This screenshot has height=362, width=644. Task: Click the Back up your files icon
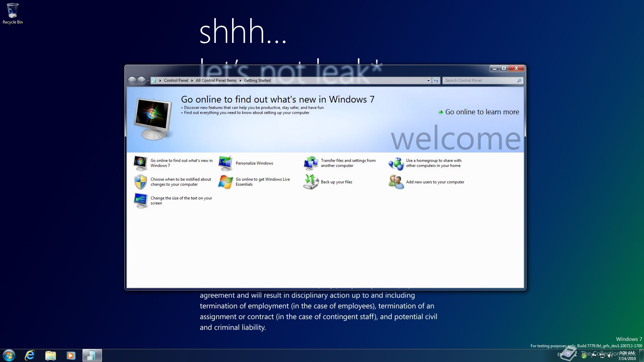(x=311, y=182)
